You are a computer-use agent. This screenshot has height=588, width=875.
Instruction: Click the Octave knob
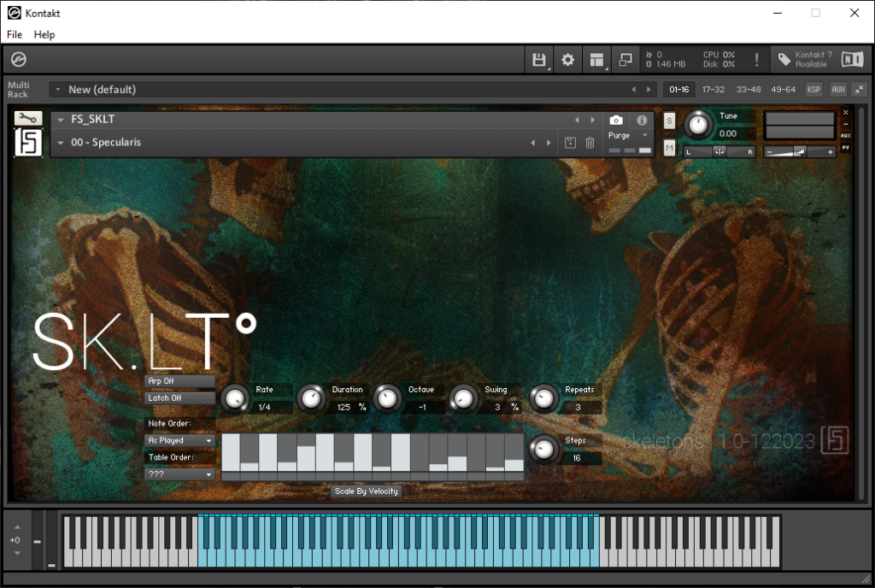387,399
